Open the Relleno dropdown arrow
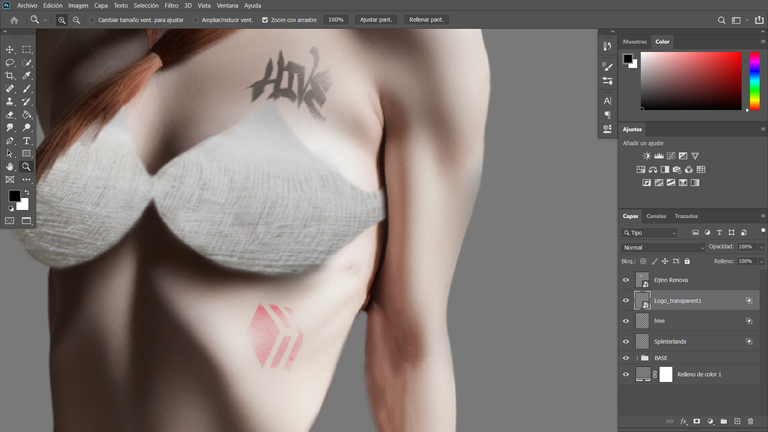Screen dimensions: 768x432 click(761, 262)
